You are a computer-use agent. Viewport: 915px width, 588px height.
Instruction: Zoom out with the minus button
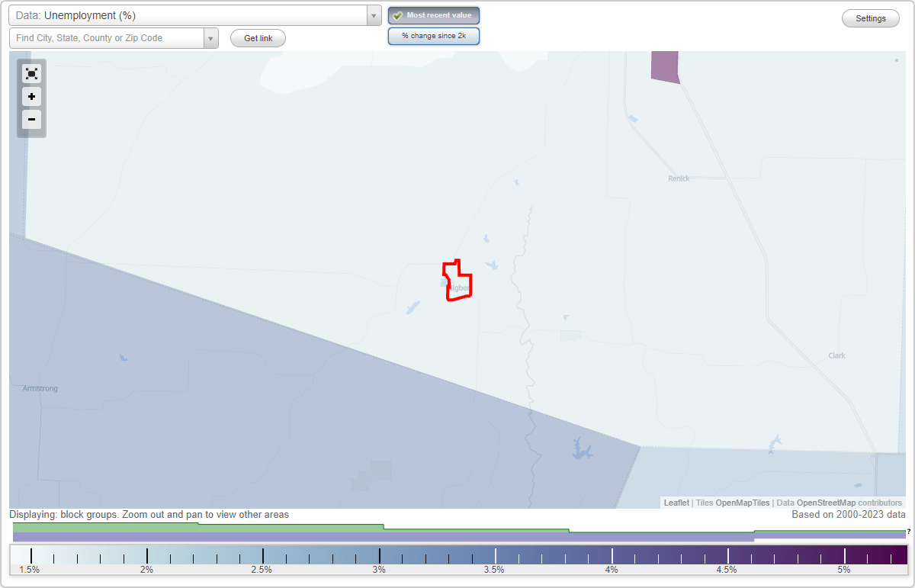31,119
